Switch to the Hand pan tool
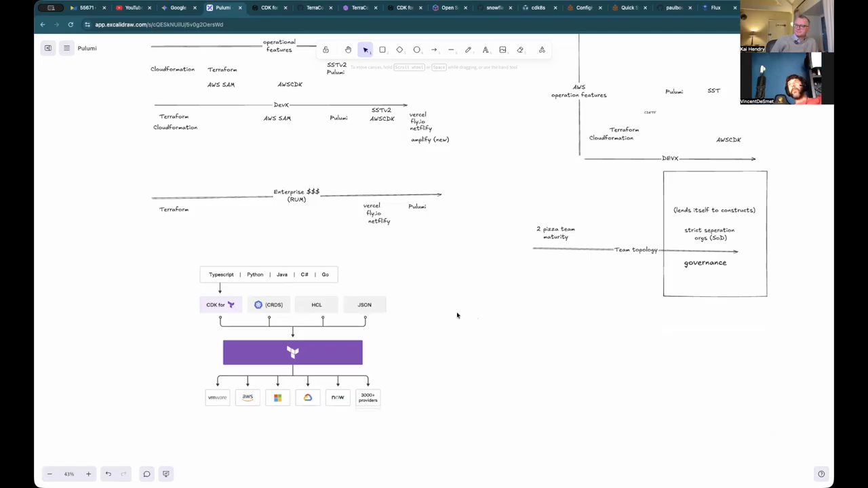The height and width of the screenshot is (488, 868). point(348,49)
